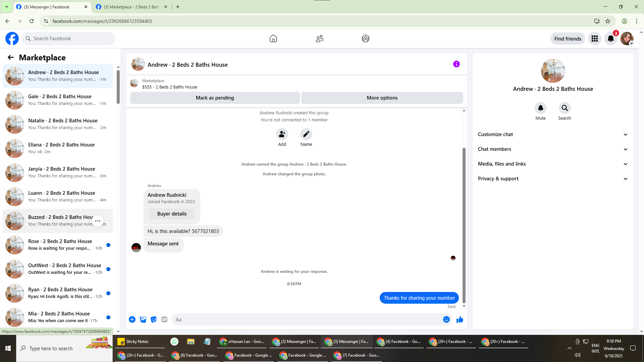This screenshot has width=644, height=362.
Task: Open conversation information purple icon
Action: pyautogui.click(x=457, y=64)
